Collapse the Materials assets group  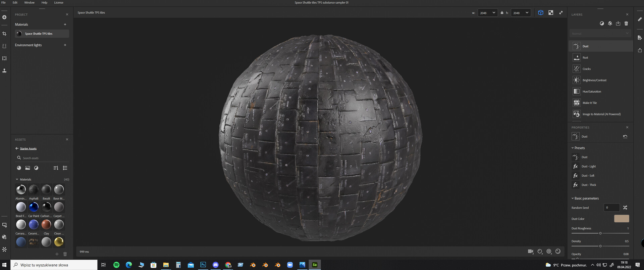pos(17,179)
